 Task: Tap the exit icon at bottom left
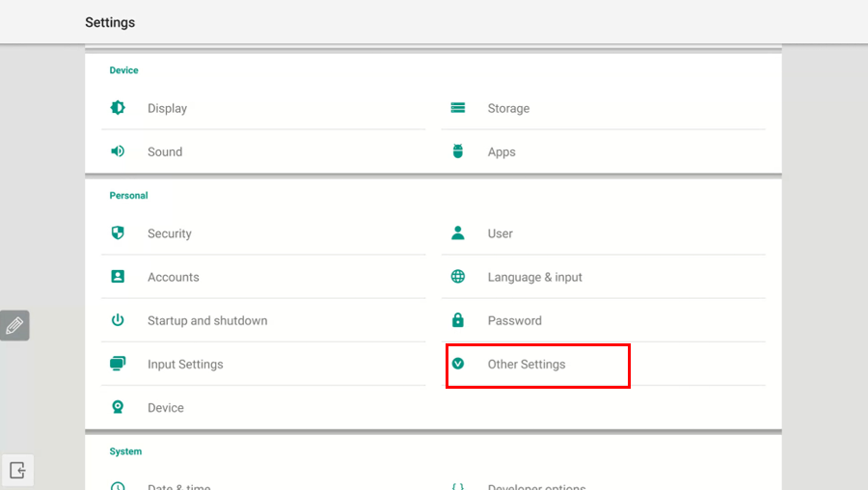(x=17, y=470)
